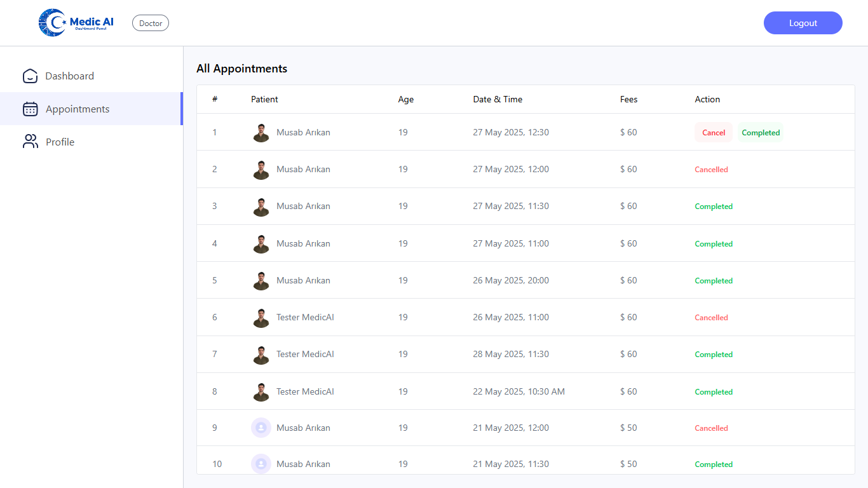
Task: Click the Fees column header
Action: point(628,99)
